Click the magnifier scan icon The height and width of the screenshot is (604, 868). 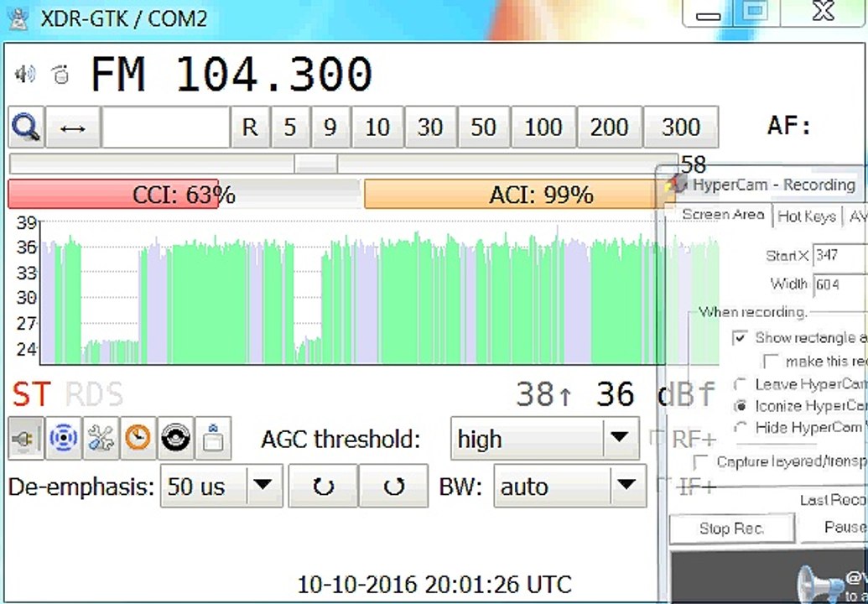(26, 128)
